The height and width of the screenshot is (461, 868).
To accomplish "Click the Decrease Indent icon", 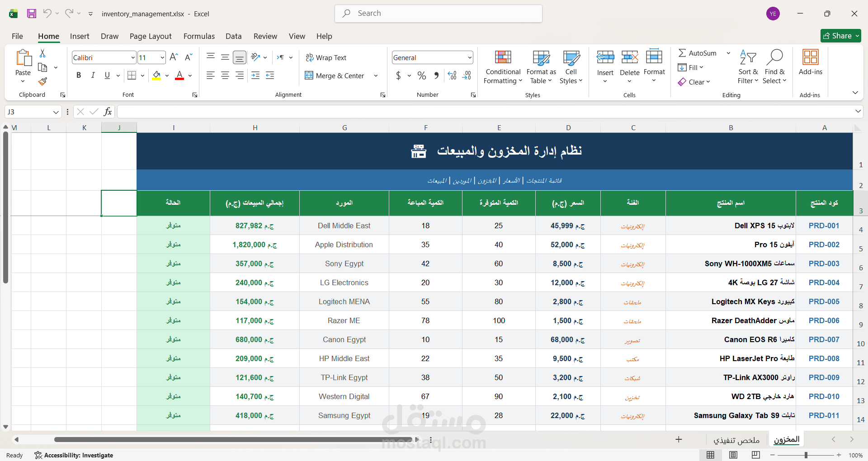I will tap(270, 75).
